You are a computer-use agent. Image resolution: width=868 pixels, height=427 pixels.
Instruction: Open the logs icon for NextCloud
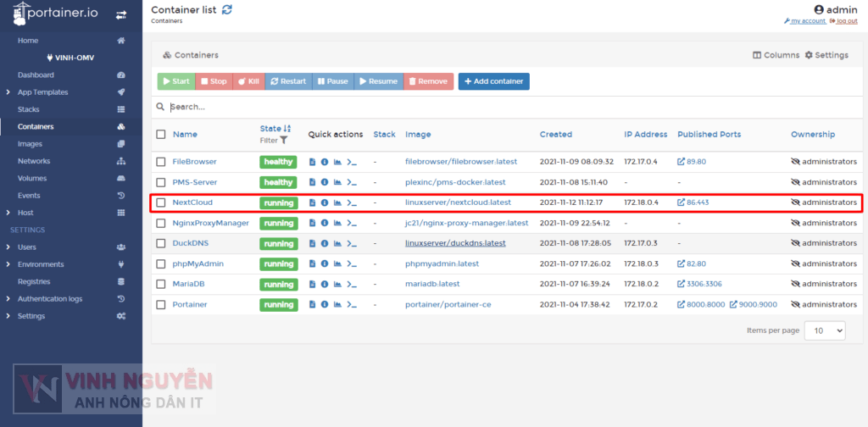coord(312,203)
